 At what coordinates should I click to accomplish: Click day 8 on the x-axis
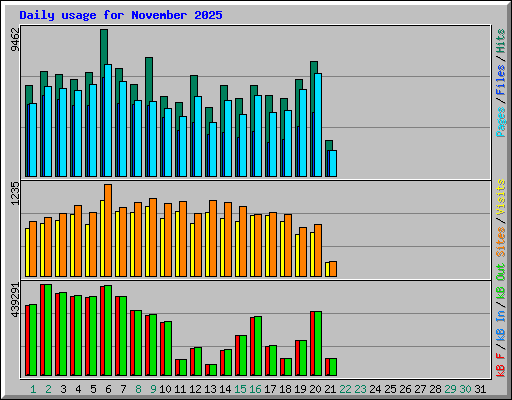[x=138, y=389]
